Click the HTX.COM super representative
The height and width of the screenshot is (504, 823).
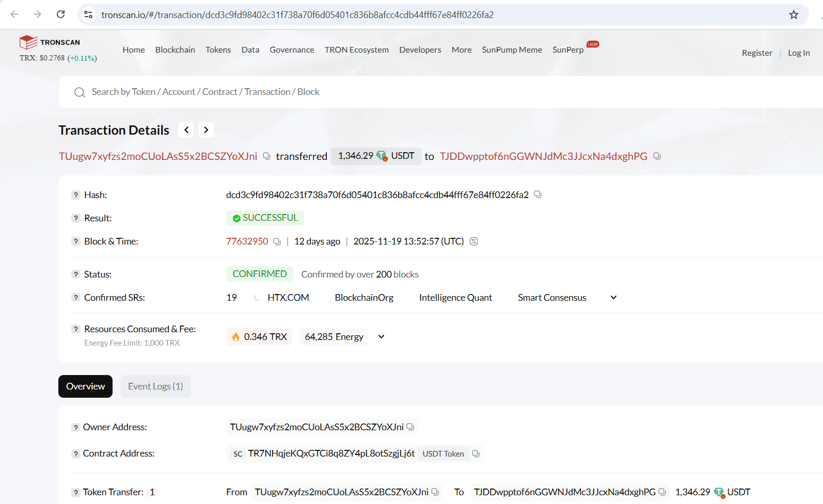288,298
